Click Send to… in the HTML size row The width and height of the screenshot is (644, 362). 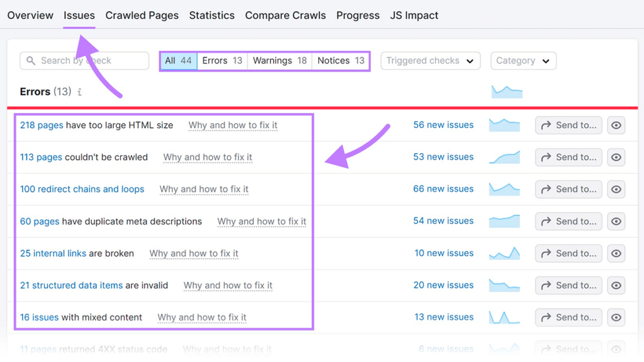pyautogui.click(x=569, y=125)
